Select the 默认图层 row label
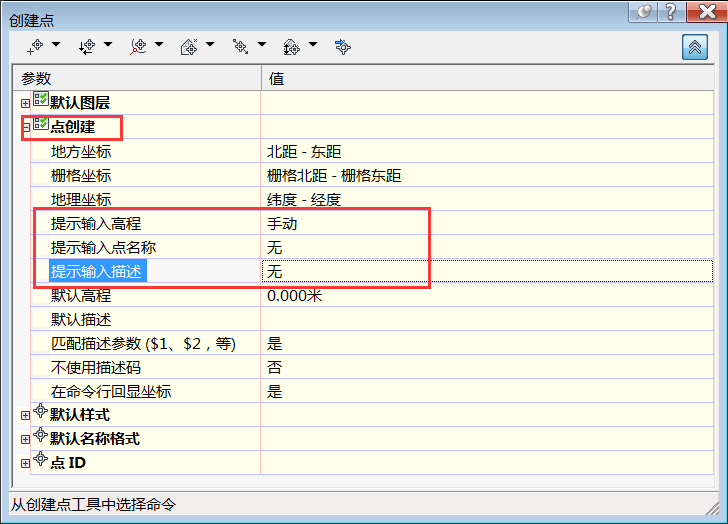Viewport: 728px width, 524px height. click(x=80, y=103)
